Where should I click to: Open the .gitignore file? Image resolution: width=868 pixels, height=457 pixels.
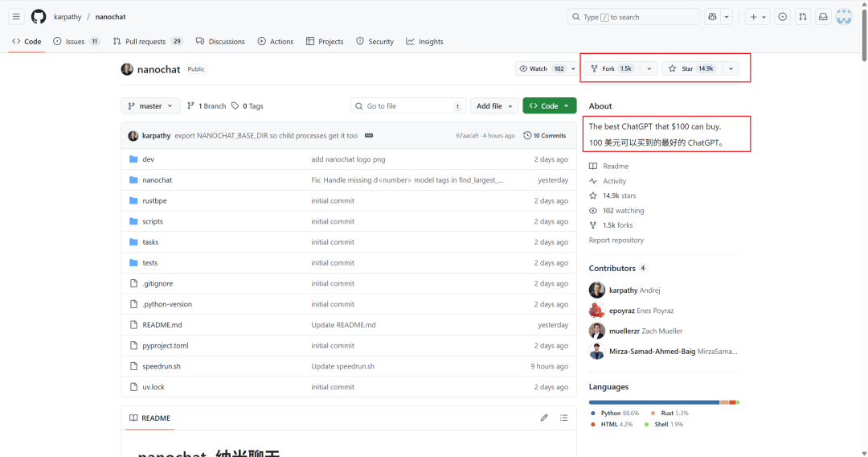pos(158,283)
